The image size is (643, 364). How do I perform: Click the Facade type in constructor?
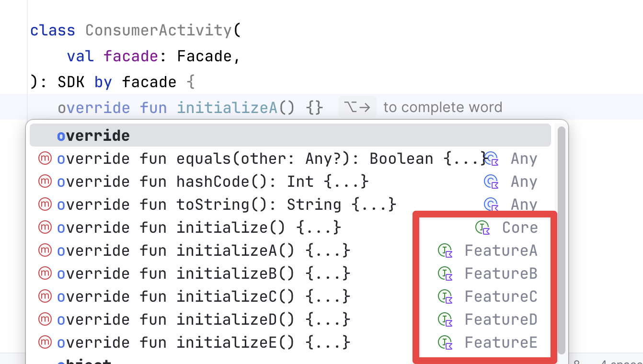[x=204, y=57]
